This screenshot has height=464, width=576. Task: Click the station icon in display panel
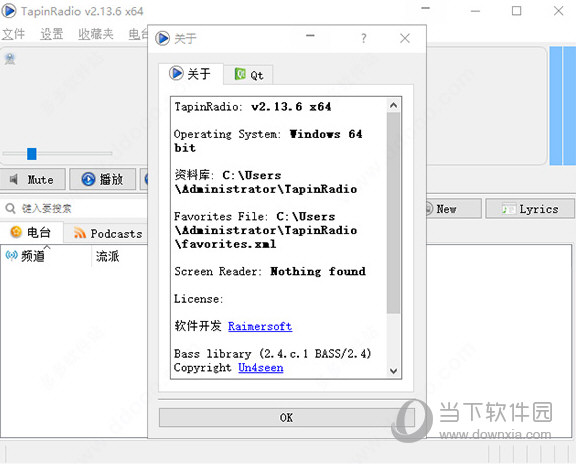[10, 59]
